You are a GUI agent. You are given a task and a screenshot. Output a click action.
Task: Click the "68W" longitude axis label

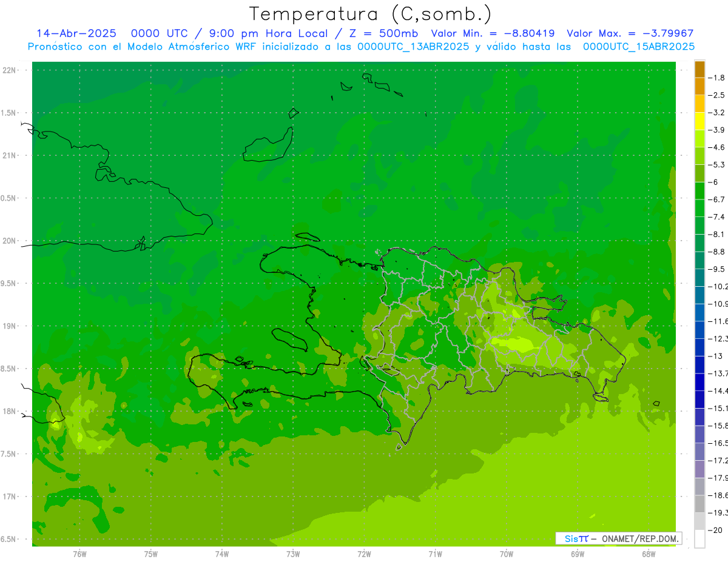click(x=649, y=554)
